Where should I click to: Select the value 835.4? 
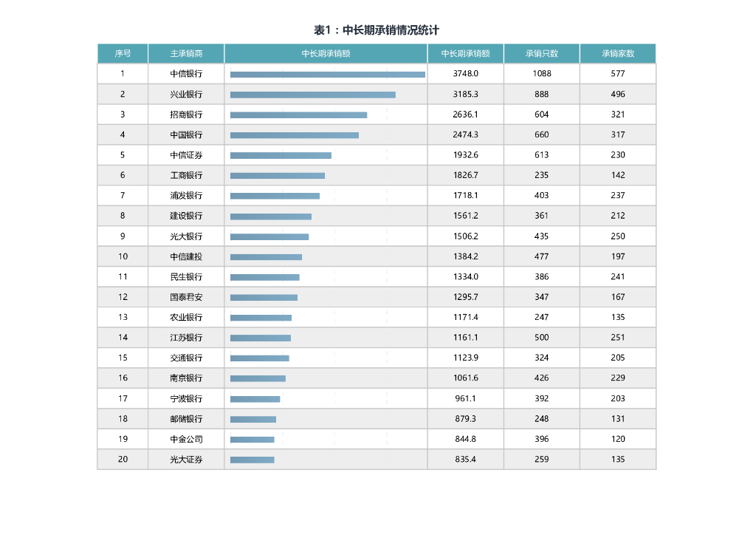tap(465, 460)
